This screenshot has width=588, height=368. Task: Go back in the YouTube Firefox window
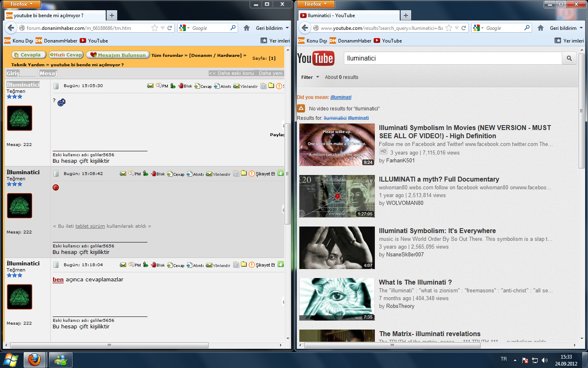pos(305,28)
